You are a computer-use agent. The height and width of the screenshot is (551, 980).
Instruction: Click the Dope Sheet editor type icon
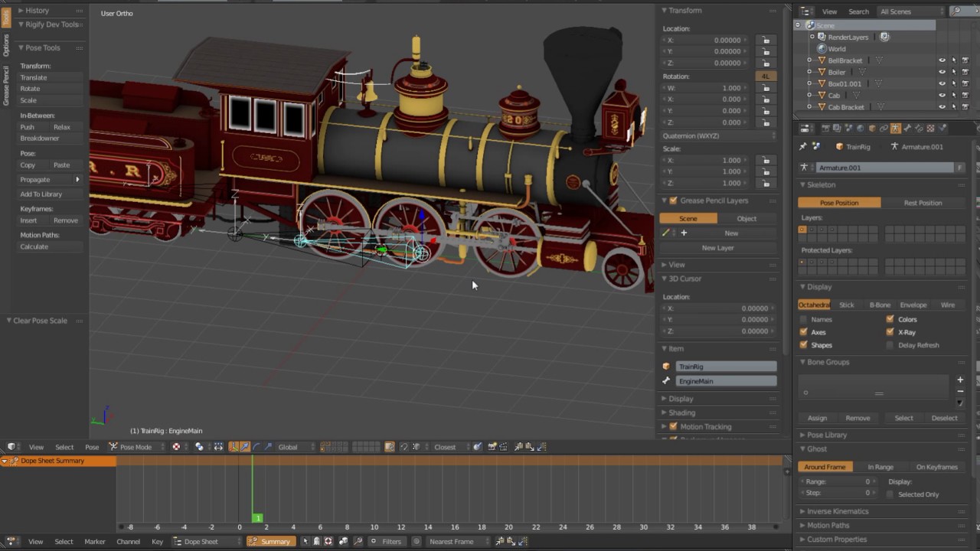point(11,541)
